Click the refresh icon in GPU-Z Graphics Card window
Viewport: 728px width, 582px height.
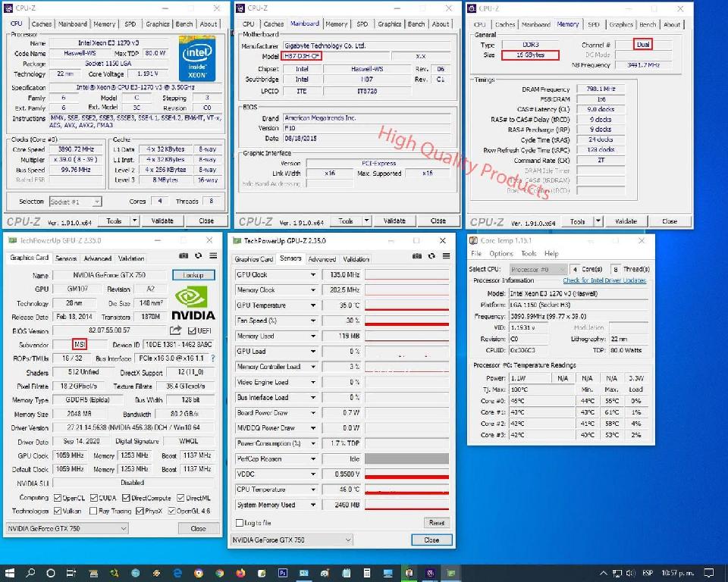pos(198,255)
